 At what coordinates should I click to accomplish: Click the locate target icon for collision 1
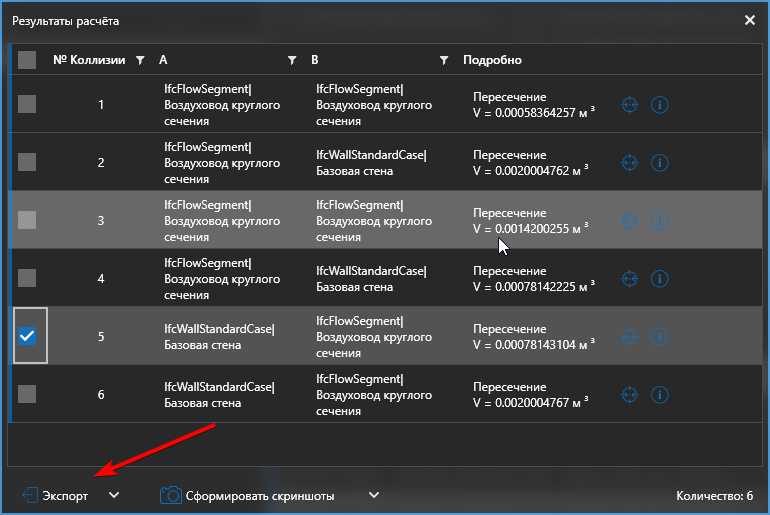pyautogui.click(x=630, y=104)
